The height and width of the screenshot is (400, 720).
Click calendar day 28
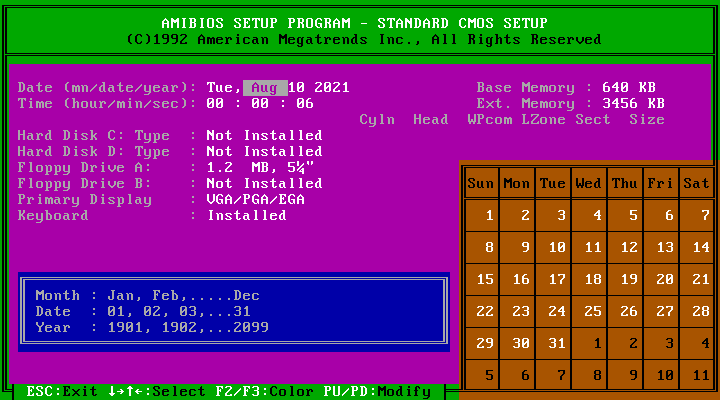pos(701,311)
